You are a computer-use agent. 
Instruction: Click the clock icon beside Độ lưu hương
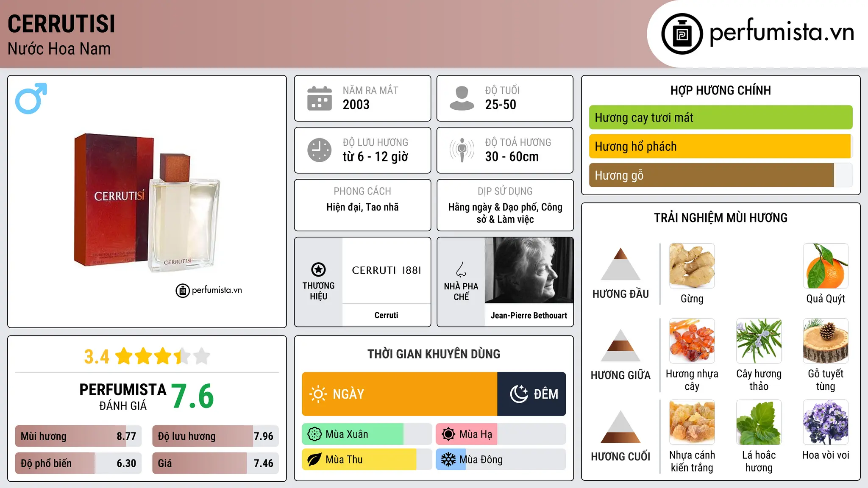[x=320, y=150]
